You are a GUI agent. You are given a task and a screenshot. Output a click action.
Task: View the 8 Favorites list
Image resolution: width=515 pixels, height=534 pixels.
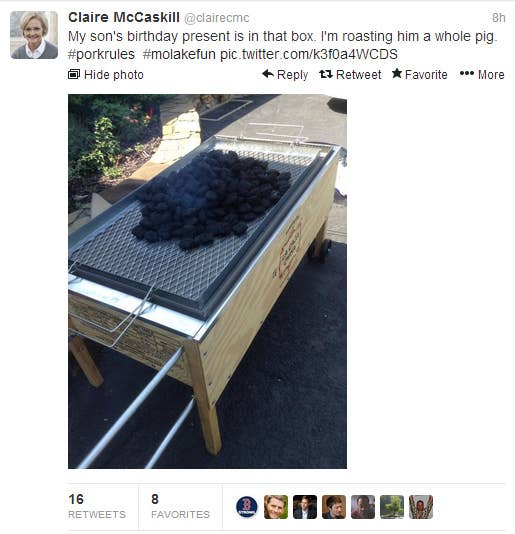(180, 506)
